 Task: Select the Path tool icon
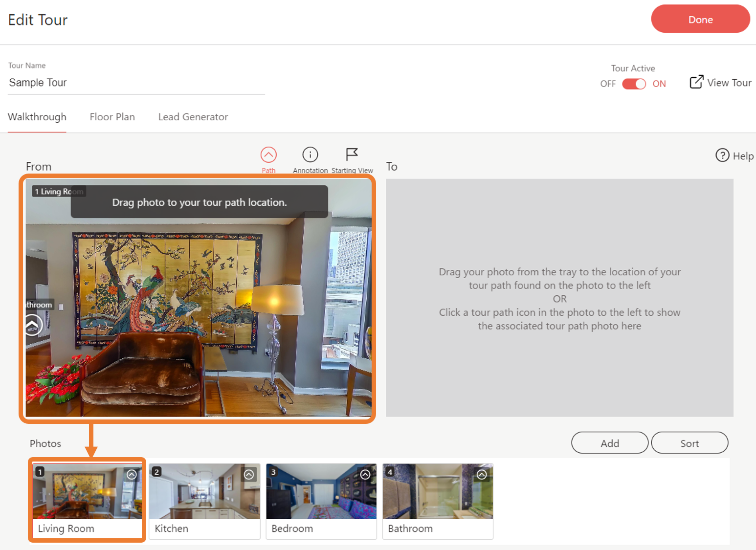pyautogui.click(x=268, y=155)
